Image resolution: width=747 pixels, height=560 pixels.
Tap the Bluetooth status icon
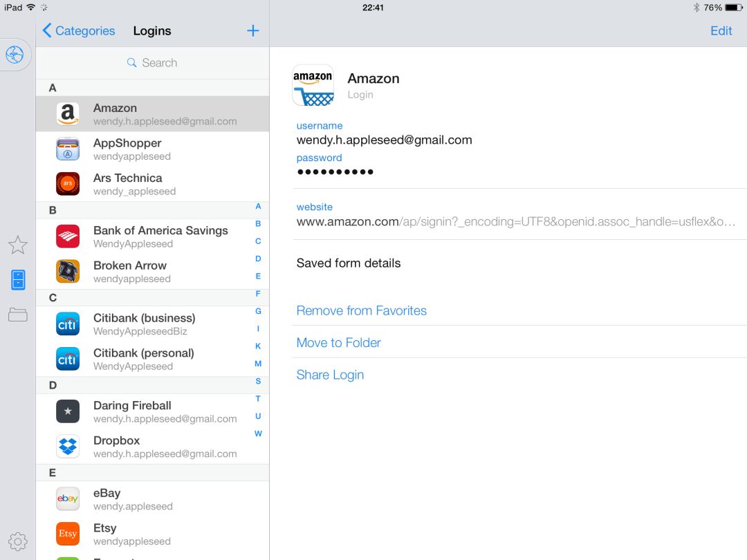[696, 8]
